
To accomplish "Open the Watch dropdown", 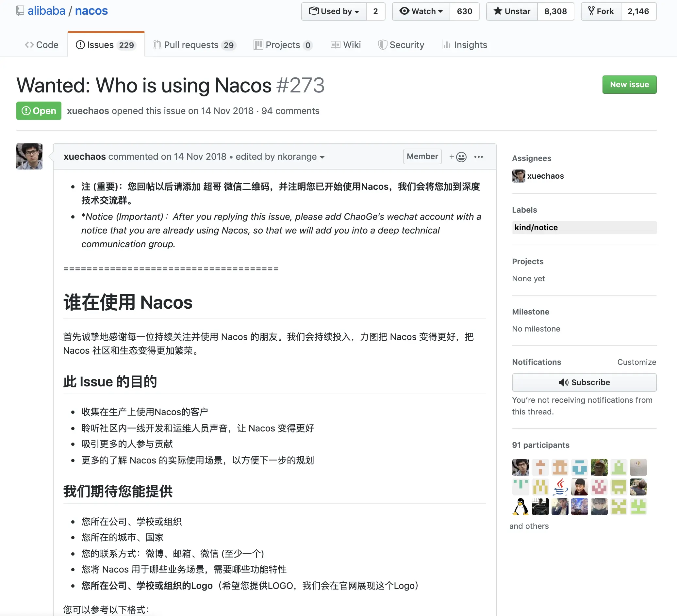I will coord(421,11).
